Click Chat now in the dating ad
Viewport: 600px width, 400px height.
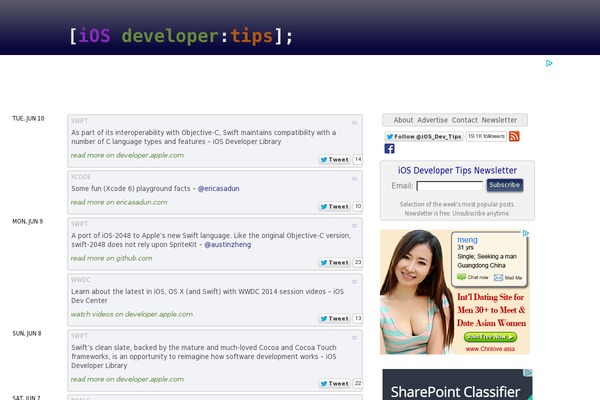[473, 277]
